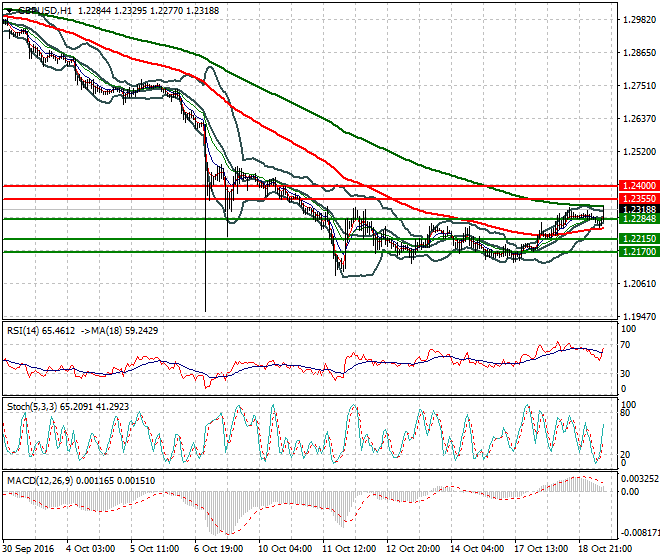Viewport: 660px width, 560px height.
Task: Select the red 1.23550 price level label
Action: [639, 199]
